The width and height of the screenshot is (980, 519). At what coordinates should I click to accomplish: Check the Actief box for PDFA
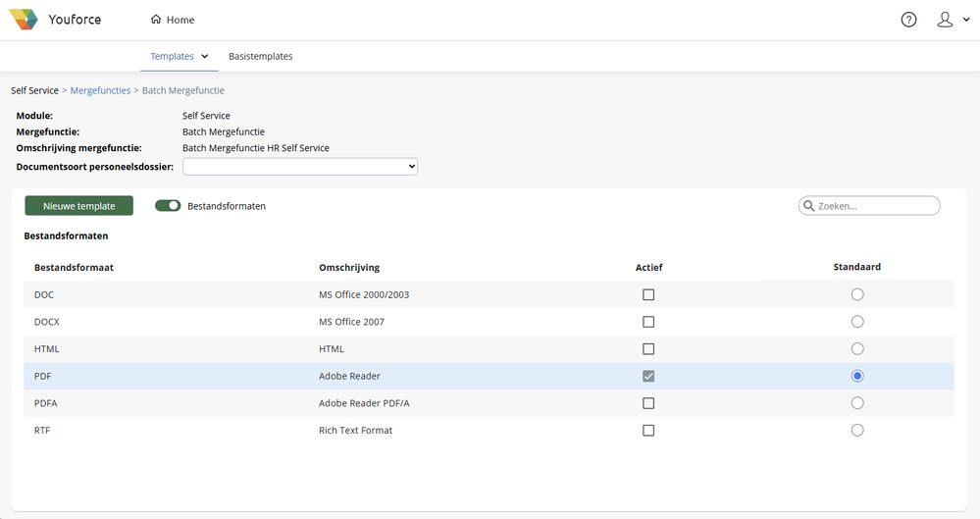[x=648, y=403]
